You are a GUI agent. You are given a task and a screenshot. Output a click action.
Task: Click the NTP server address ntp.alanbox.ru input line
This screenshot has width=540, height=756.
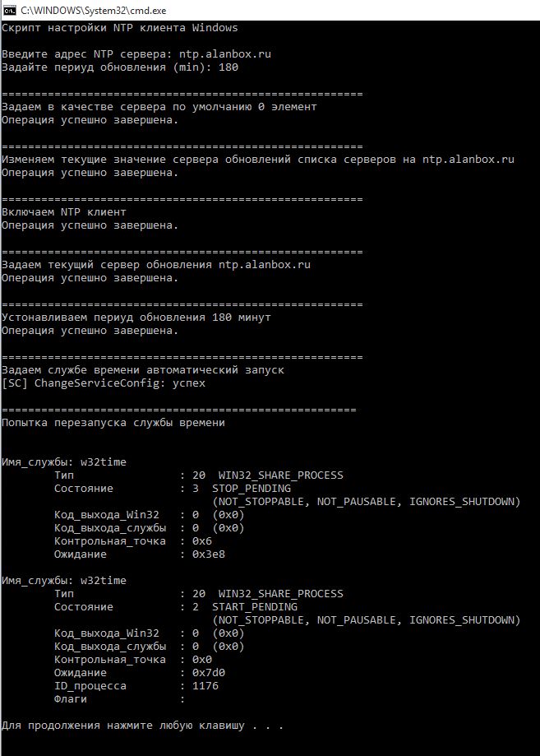(136, 54)
